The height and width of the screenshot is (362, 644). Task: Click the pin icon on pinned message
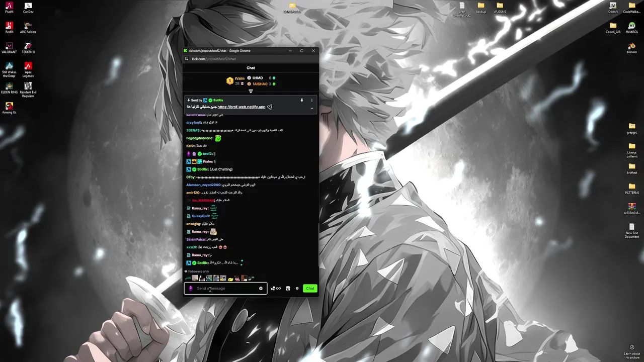pos(302,100)
